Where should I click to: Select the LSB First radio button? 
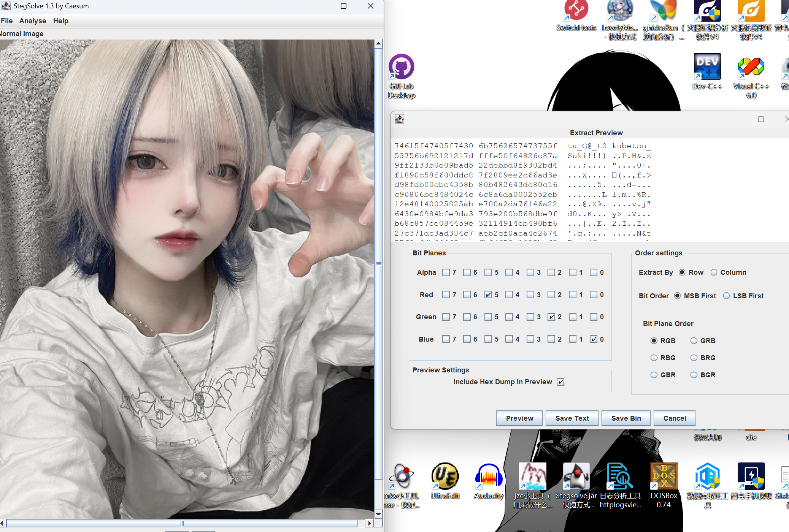[726, 296]
